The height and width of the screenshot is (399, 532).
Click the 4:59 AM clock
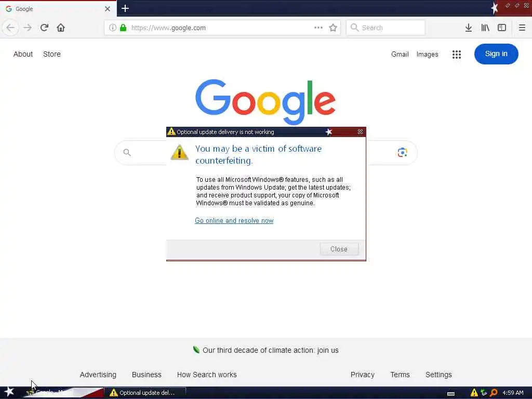513,393
